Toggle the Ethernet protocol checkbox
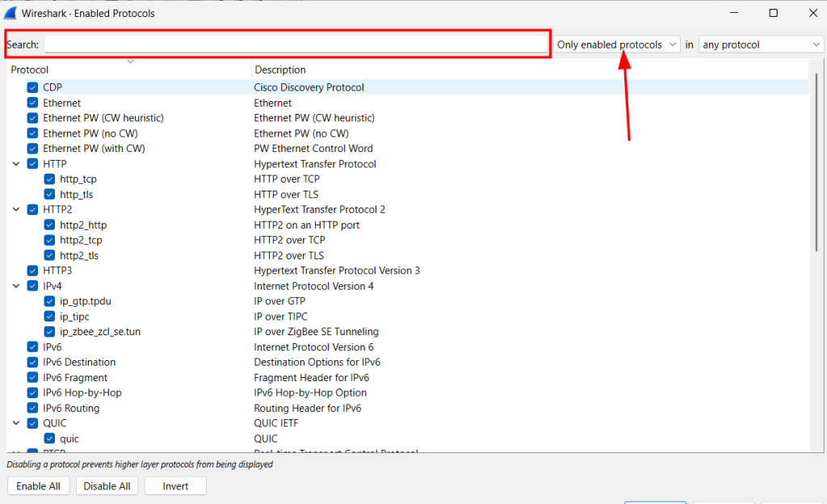This screenshot has width=827, height=504. coord(32,103)
